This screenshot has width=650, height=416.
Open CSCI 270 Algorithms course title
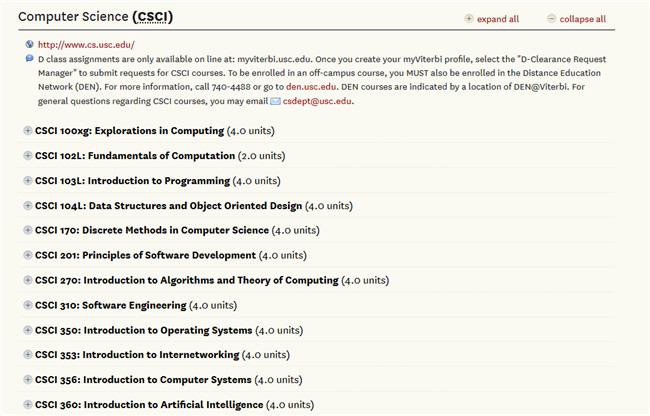(x=186, y=281)
